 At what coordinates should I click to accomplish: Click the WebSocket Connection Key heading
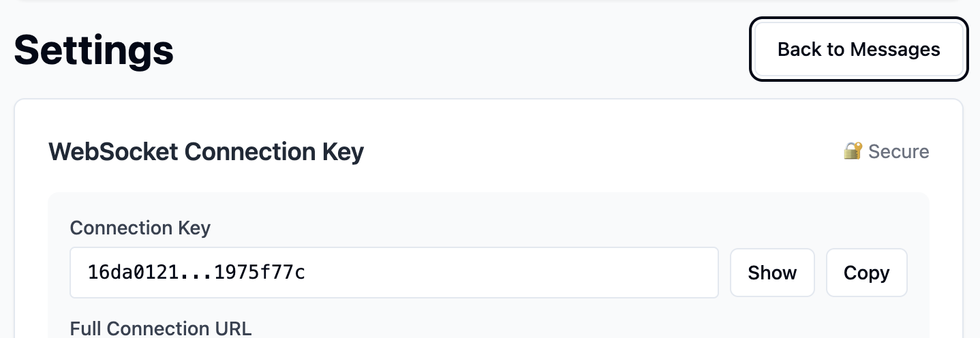click(x=206, y=151)
